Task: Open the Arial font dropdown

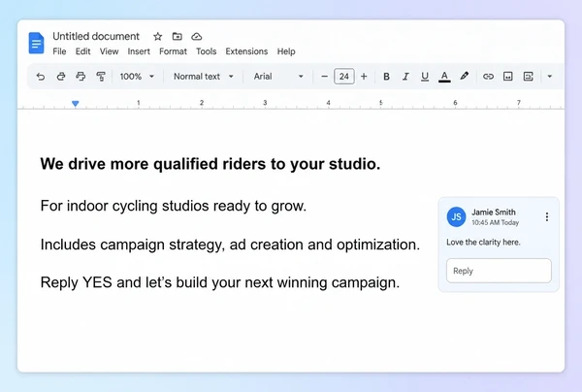Action: coord(278,77)
